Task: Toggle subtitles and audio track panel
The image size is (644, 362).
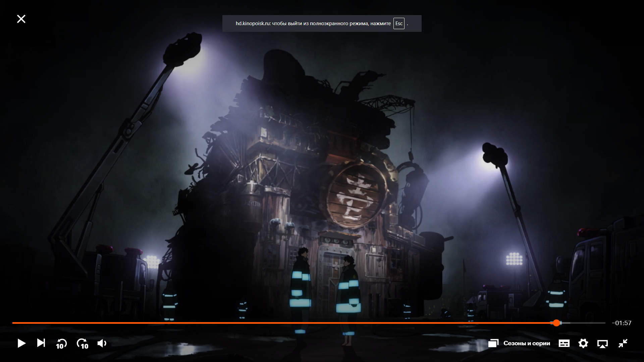Action: coord(564,343)
